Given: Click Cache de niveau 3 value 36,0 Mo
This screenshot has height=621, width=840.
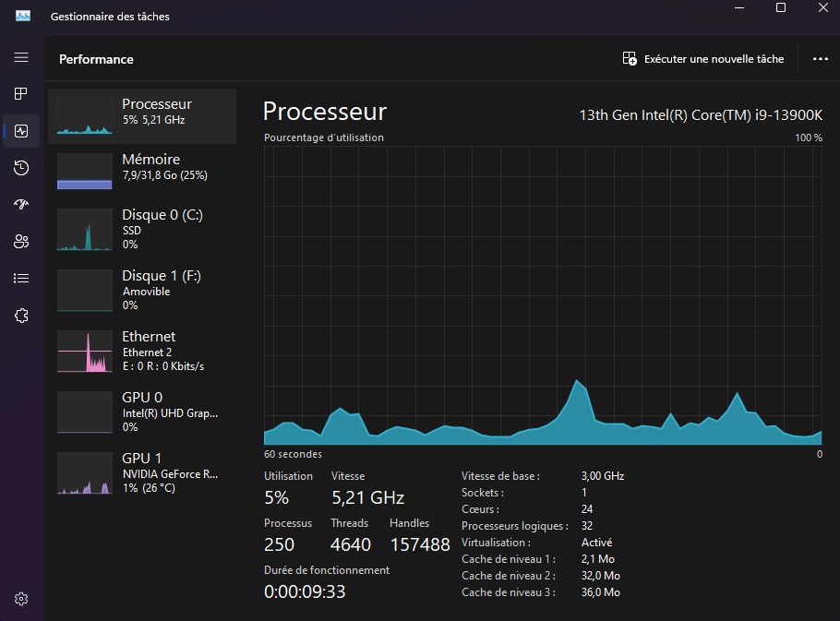Looking at the screenshot, I should click(x=601, y=592).
